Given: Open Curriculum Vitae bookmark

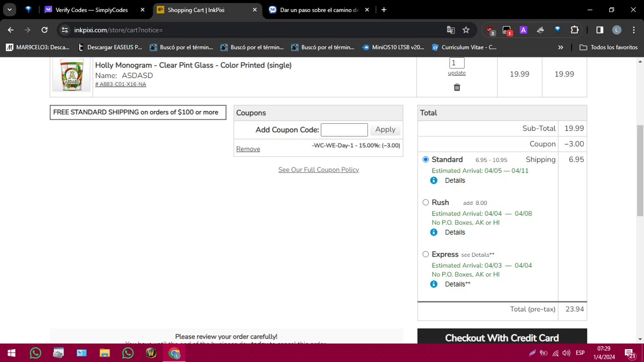Looking at the screenshot, I should (464, 47).
